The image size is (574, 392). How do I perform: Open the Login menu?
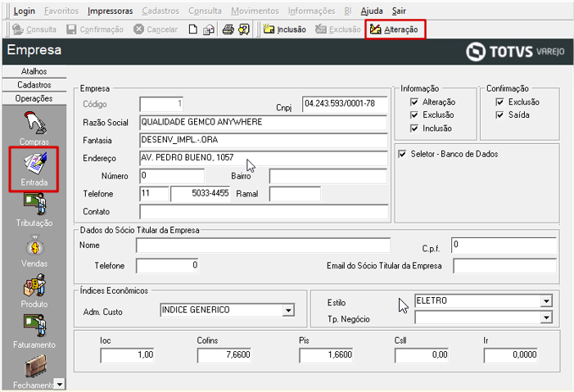tap(25, 11)
